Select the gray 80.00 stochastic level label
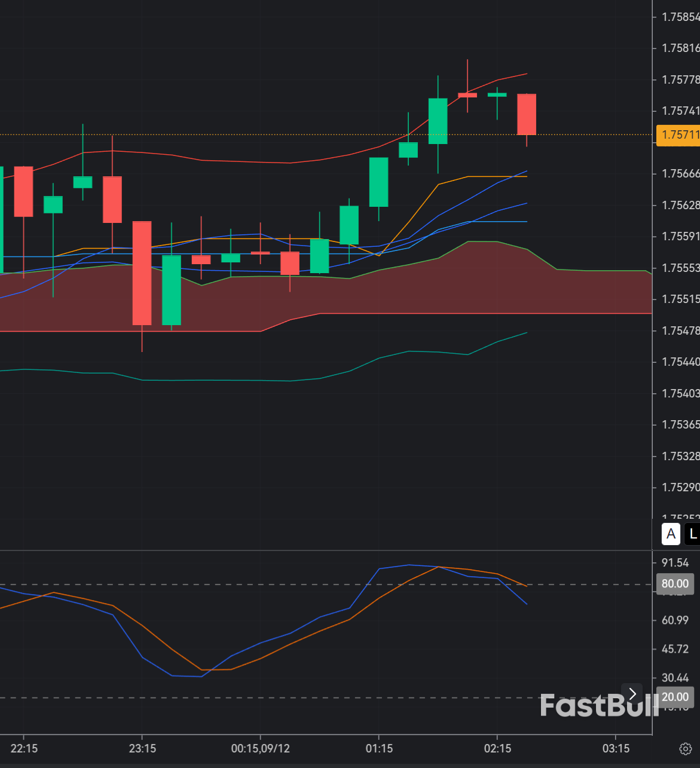Image resolution: width=700 pixels, height=768 pixels. pos(675,583)
